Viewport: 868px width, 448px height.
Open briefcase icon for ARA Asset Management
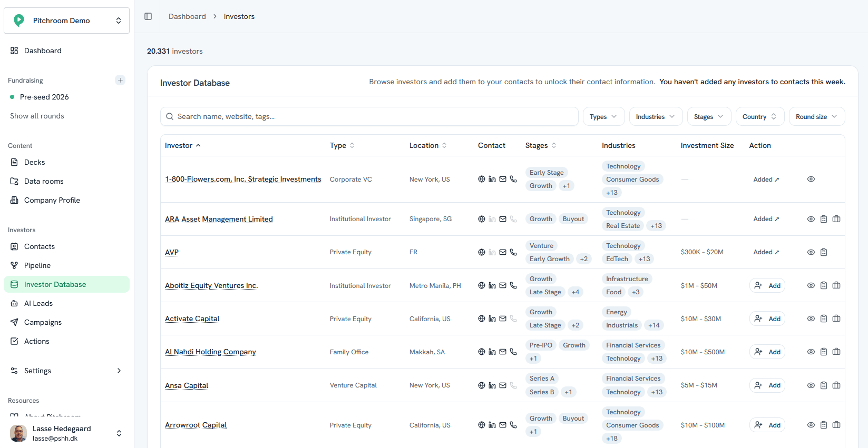point(836,219)
